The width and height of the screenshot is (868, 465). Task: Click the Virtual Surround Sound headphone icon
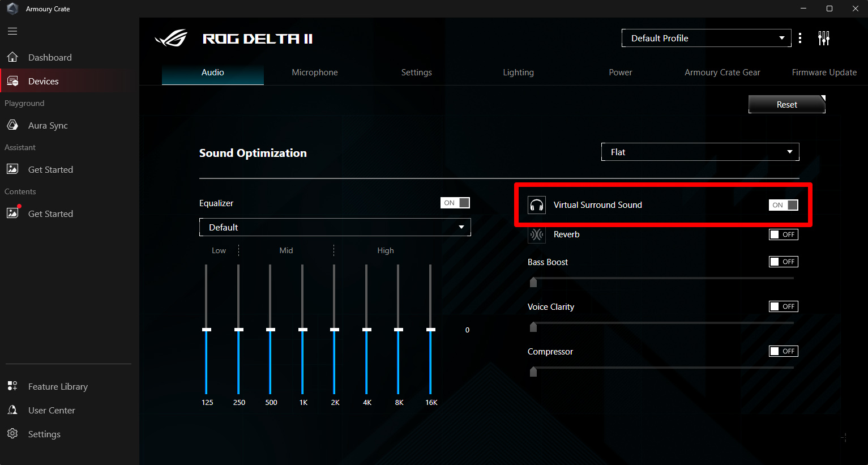(536, 205)
